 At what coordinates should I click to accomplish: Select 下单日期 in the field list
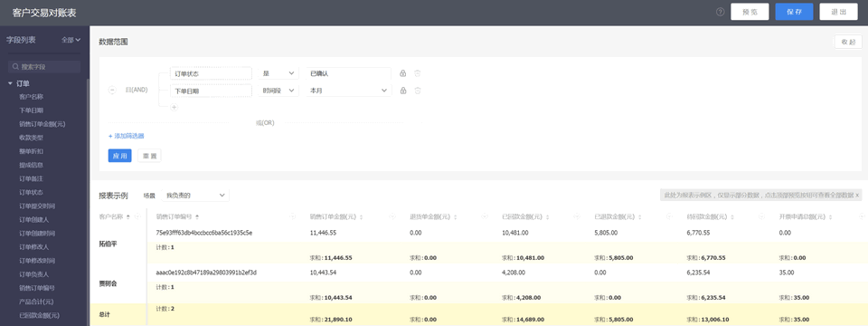point(31,110)
